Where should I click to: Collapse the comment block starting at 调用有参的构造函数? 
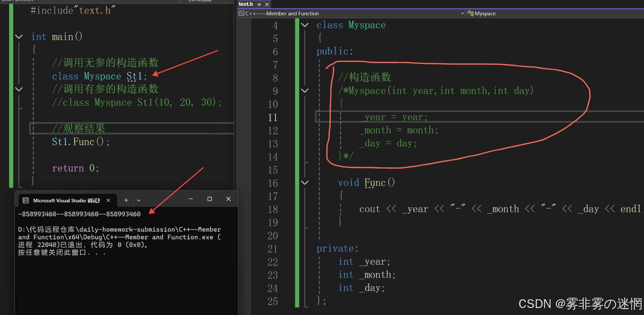(x=19, y=89)
